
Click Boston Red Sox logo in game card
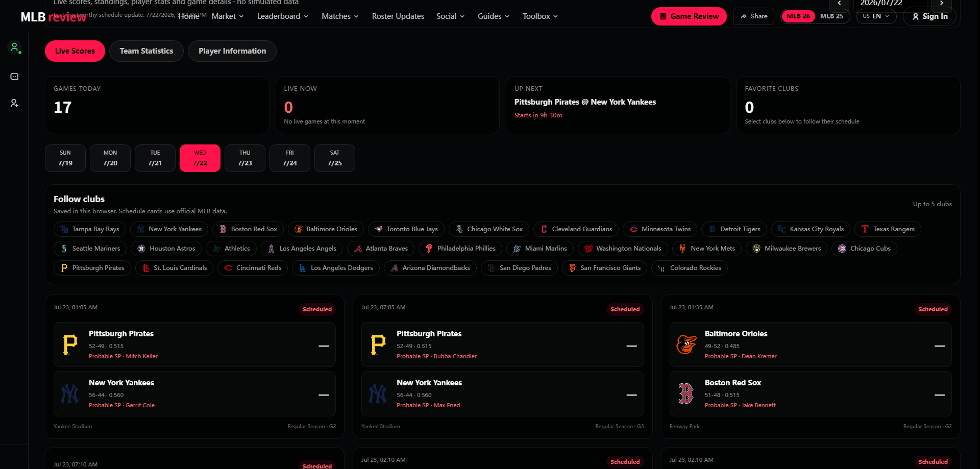tap(687, 393)
